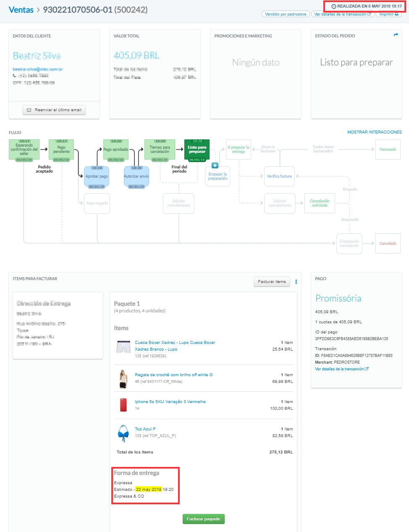This screenshot has height=532, width=409.
Task: Open Ver detalles de la transacción at top
Action: (x=342, y=14)
